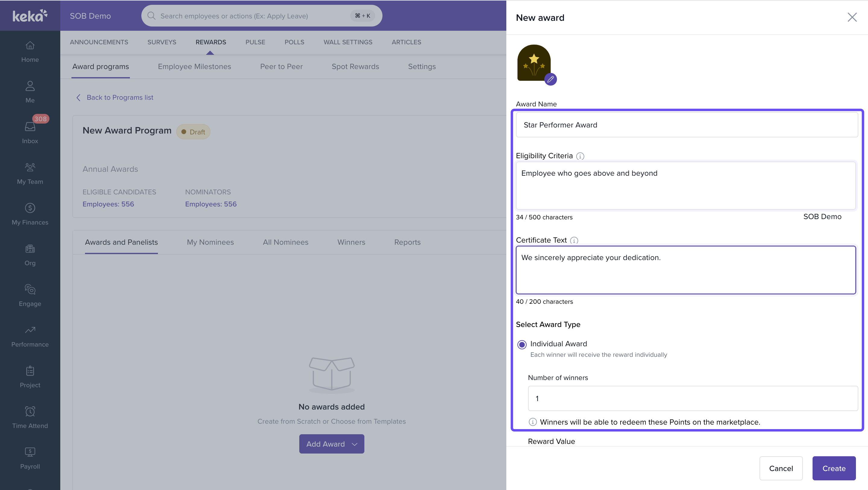Click the Back to Programs list chevron
Screen dimensions: 868x490
[78, 97]
